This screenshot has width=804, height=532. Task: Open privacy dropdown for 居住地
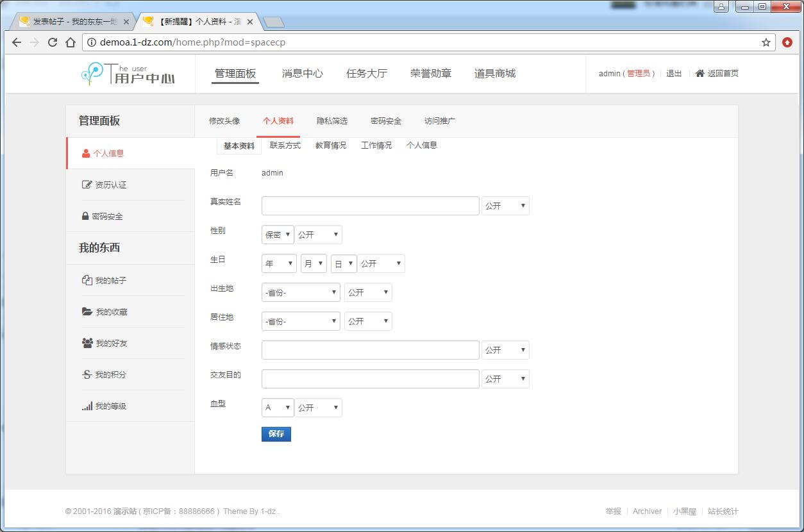[x=368, y=321]
